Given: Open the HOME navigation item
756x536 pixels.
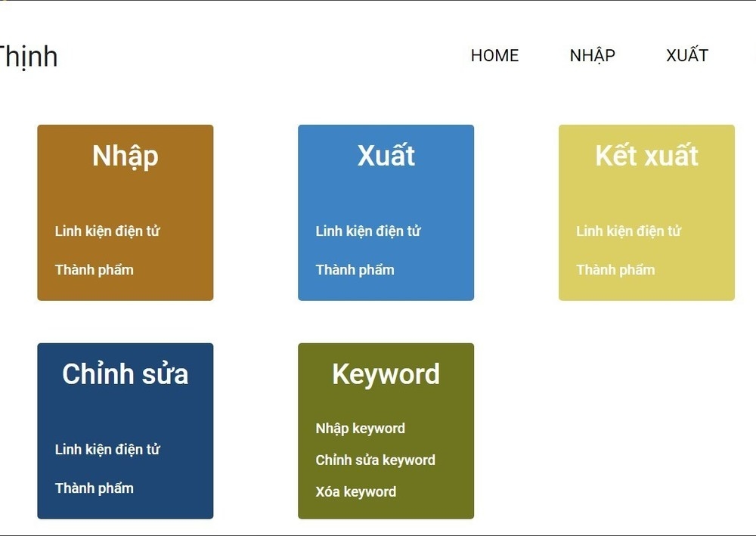Looking at the screenshot, I should tap(494, 55).
